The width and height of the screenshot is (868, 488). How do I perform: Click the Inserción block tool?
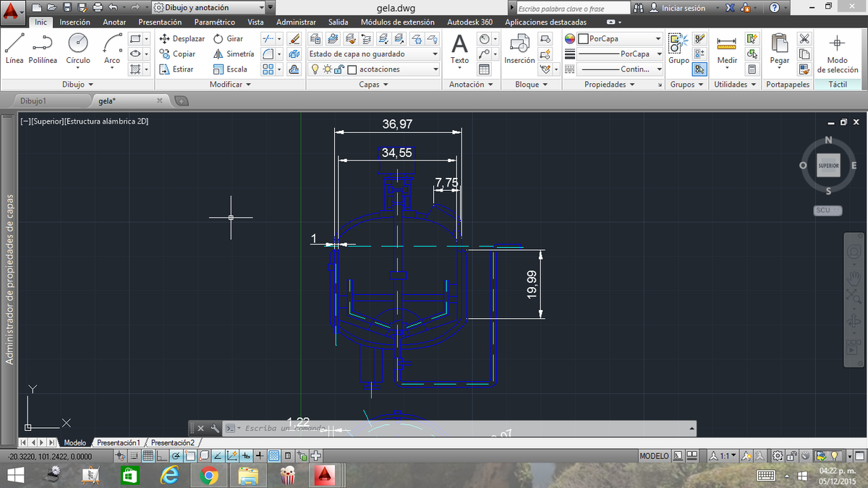click(x=519, y=49)
